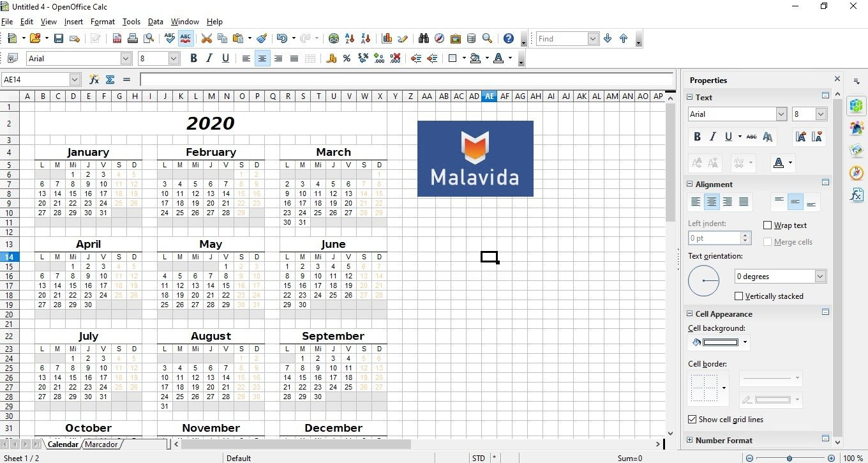
Task: Open the font name dropdown in the sidebar
Action: 780,114
